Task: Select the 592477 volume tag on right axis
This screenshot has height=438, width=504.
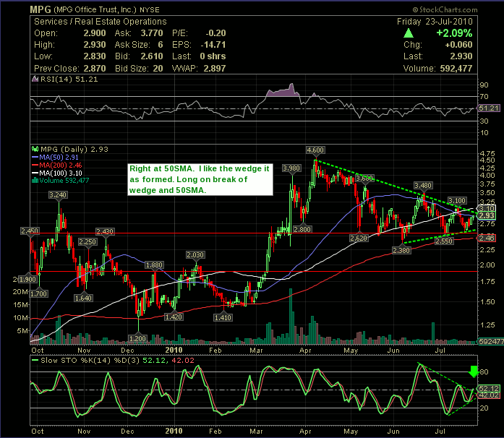Action: pyautogui.click(x=491, y=341)
